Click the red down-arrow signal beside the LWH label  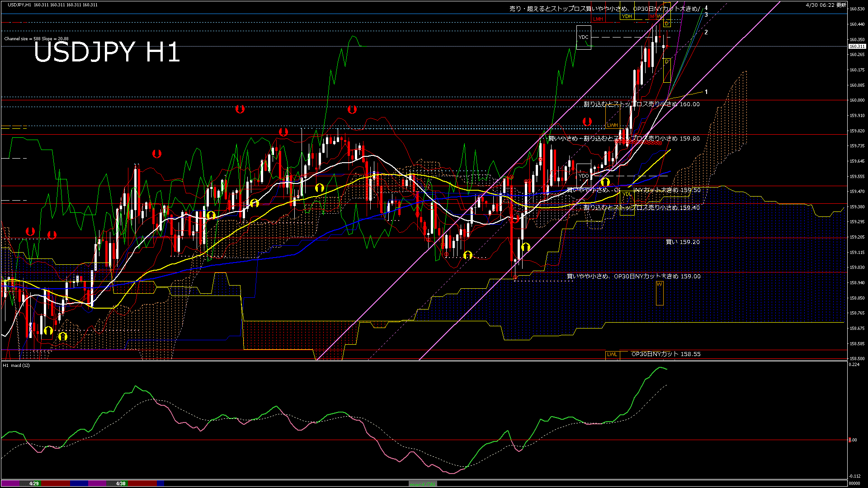[x=587, y=122]
